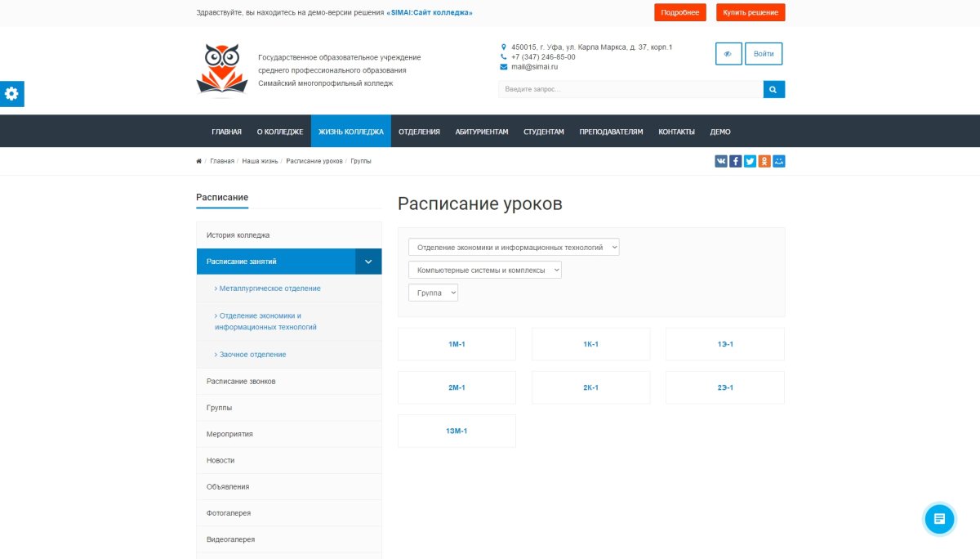980x559 pixels.
Task: Open the blue gear settings icon
Action: pos(11,93)
